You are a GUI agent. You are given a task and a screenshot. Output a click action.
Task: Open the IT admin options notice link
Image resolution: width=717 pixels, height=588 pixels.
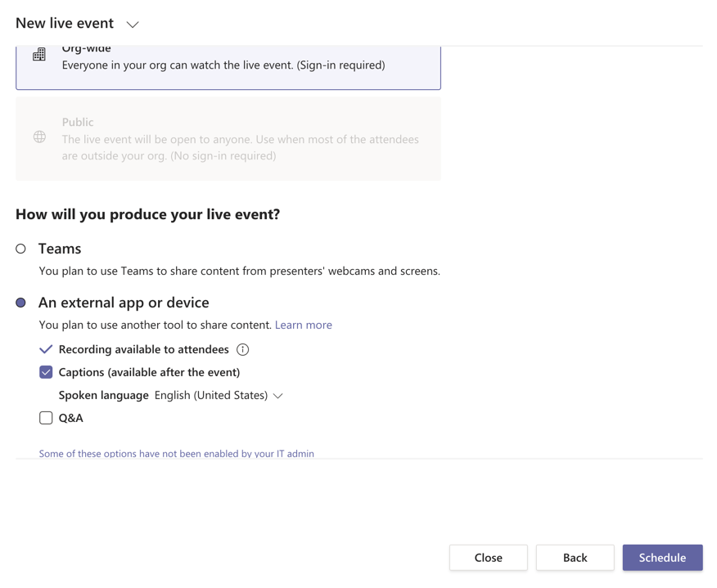(x=177, y=454)
